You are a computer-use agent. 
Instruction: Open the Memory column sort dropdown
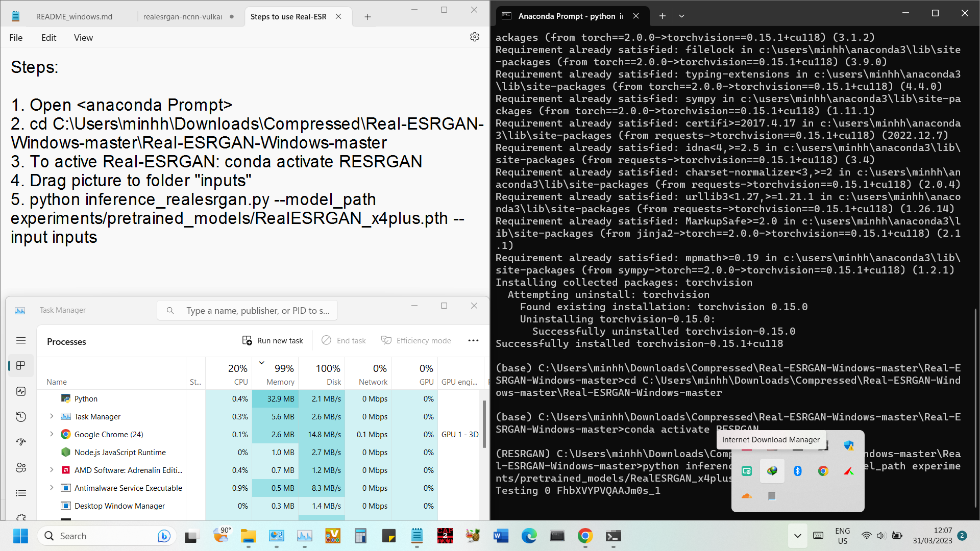[261, 363]
